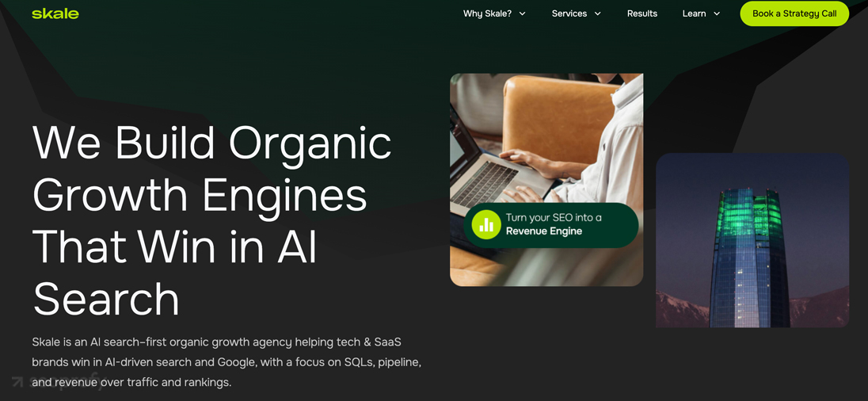Click the Turn your SEO into a pill
868x401 pixels.
tap(550, 225)
